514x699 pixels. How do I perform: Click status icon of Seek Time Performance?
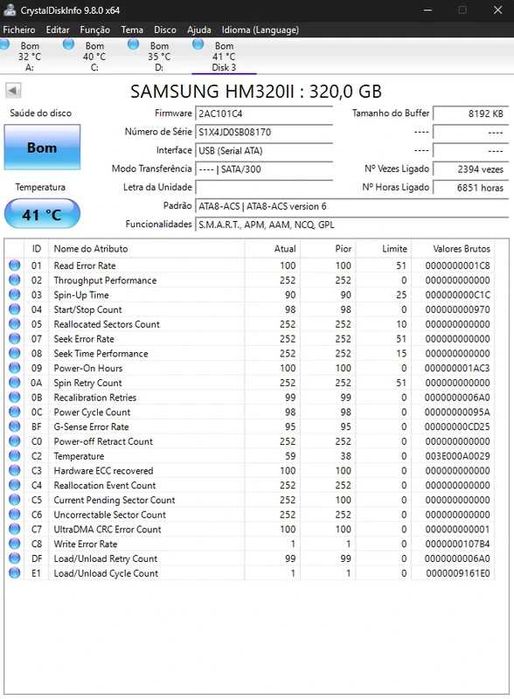tap(14, 353)
